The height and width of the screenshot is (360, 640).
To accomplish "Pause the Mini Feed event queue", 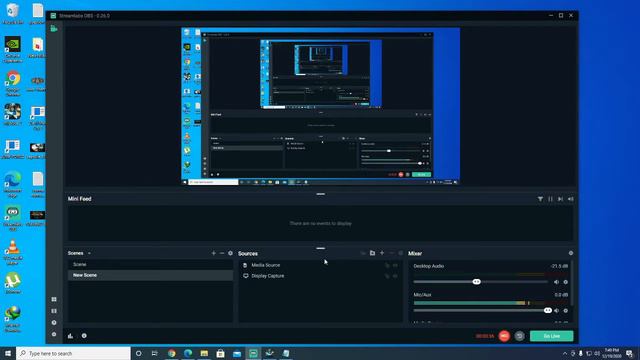I will click(551, 199).
